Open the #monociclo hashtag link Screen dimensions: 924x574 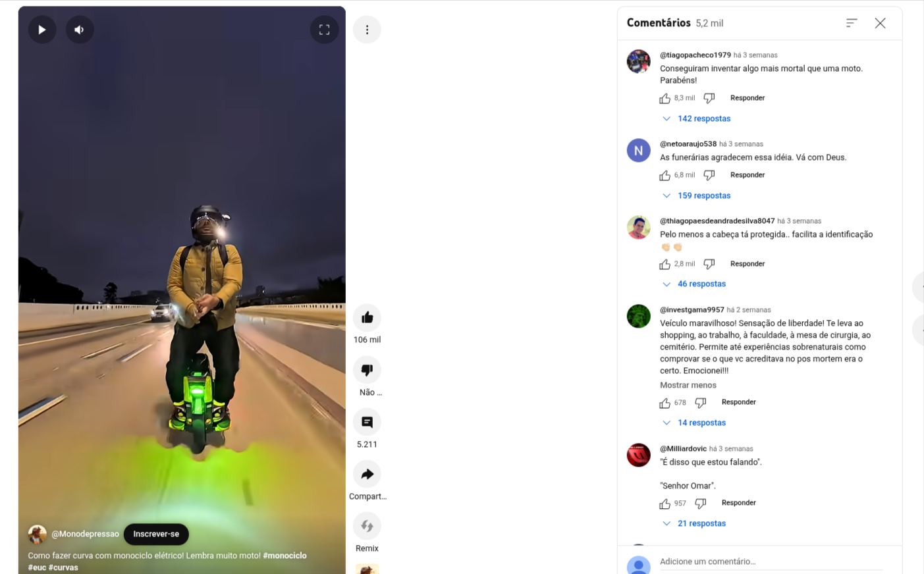point(285,556)
